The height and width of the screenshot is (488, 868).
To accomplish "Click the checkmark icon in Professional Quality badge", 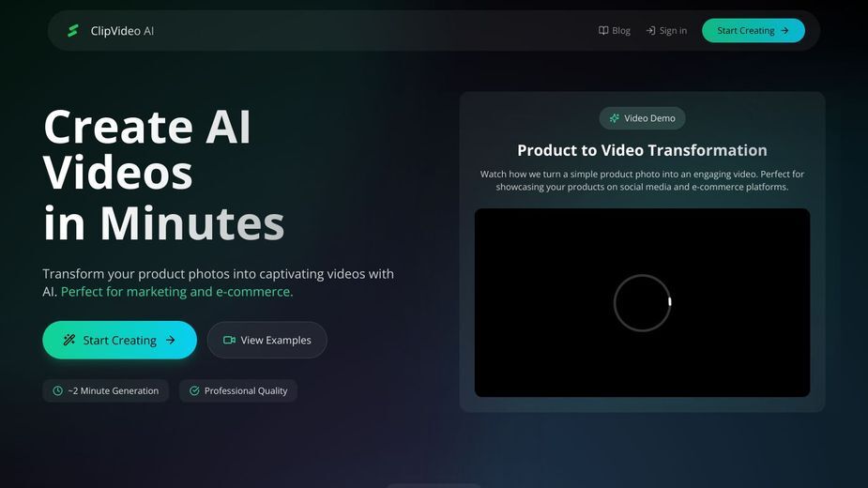I will 194,390.
